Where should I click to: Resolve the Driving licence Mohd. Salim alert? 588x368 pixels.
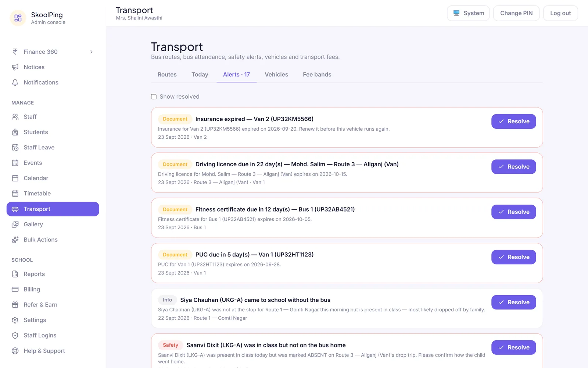pos(513,167)
